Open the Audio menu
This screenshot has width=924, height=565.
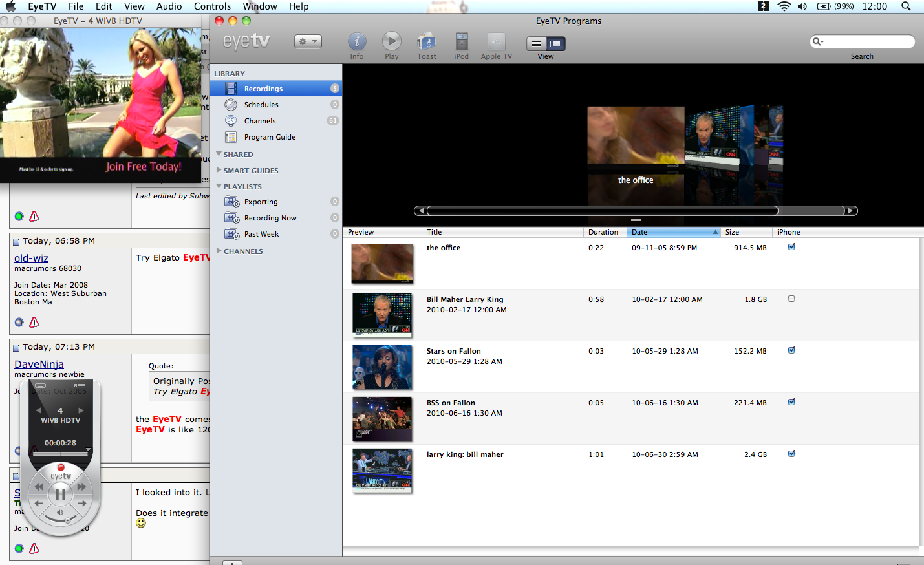coord(169,6)
